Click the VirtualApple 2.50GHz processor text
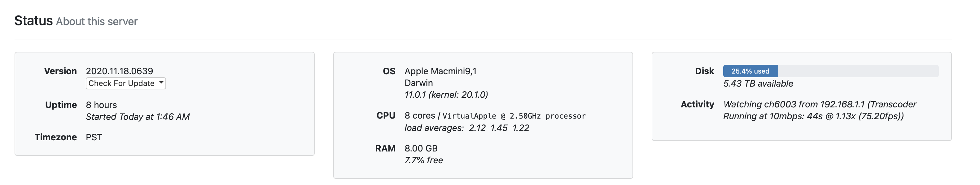Screen dimensions: 980x185 (x=514, y=116)
